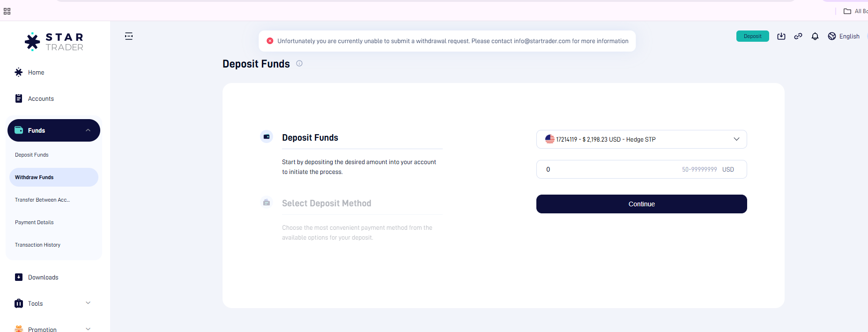Open the trading account selection dropdown

[641, 139]
